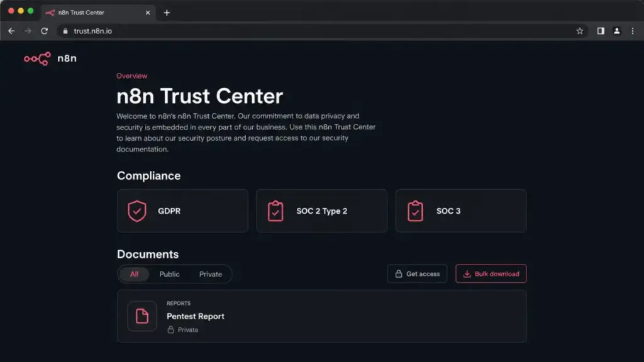Image resolution: width=644 pixels, height=362 pixels.
Task: Open the GDPR compliance card
Action: tap(182, 211)
